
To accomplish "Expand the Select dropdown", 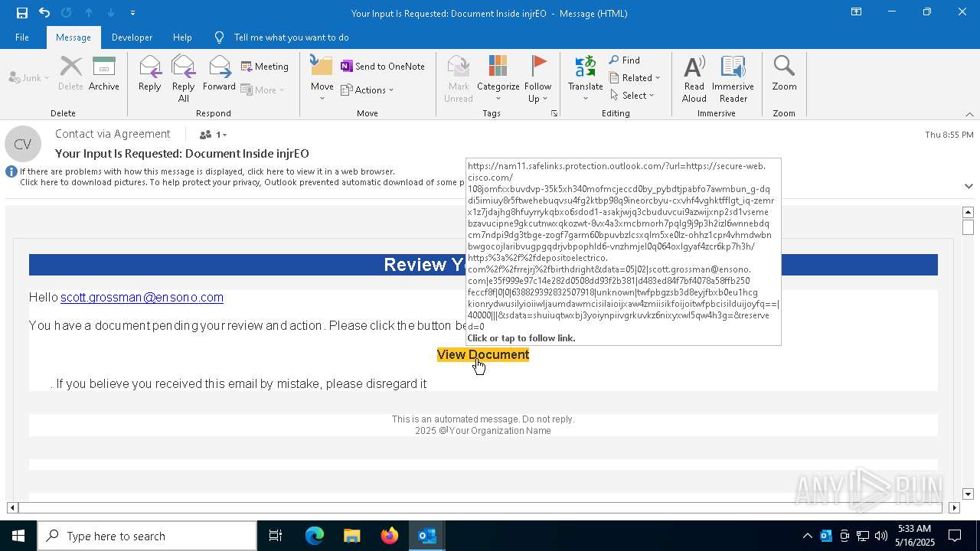I will click(x=632, y=95).
